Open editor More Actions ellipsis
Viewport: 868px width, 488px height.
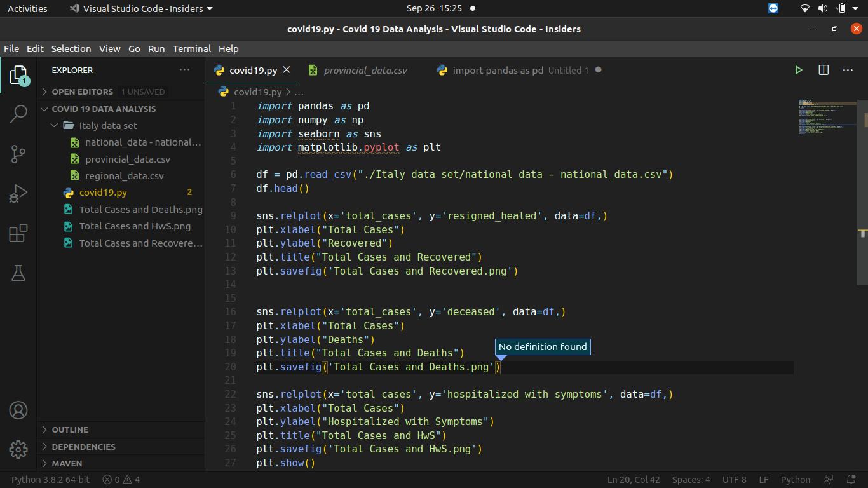pyautogui.click(x=848, y=70)
